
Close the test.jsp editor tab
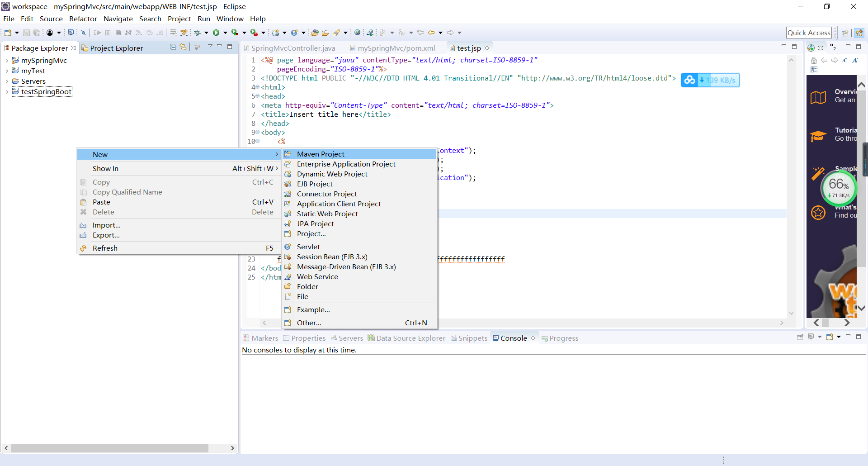(487, 48)
